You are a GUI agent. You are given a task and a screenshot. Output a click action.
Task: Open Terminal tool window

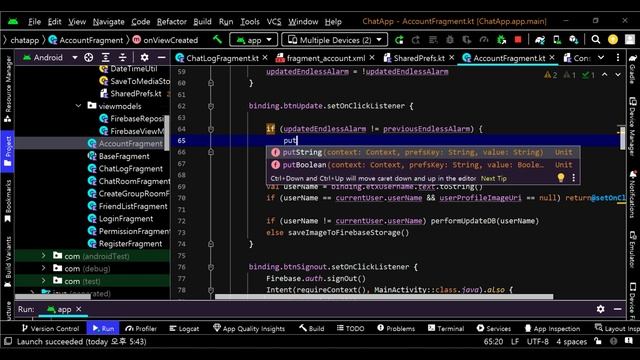coord(446,328)
